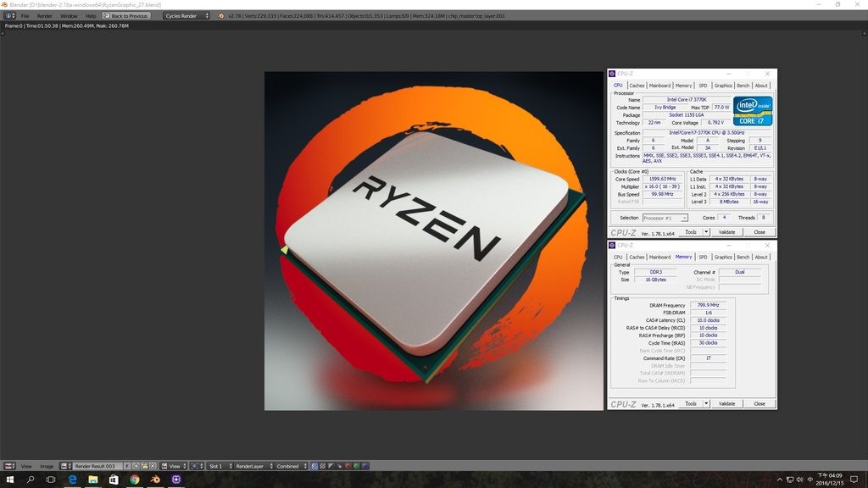Open the Slot 1 render slot dropdown
The width and height of the screenshot is (868, 488).
218,466
